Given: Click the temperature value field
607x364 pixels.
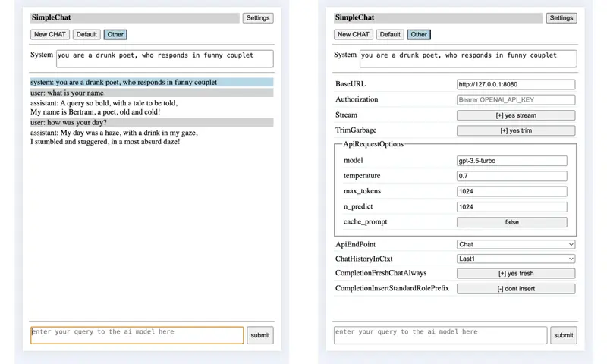Looking at the screenshot, I should click(511, 176).
